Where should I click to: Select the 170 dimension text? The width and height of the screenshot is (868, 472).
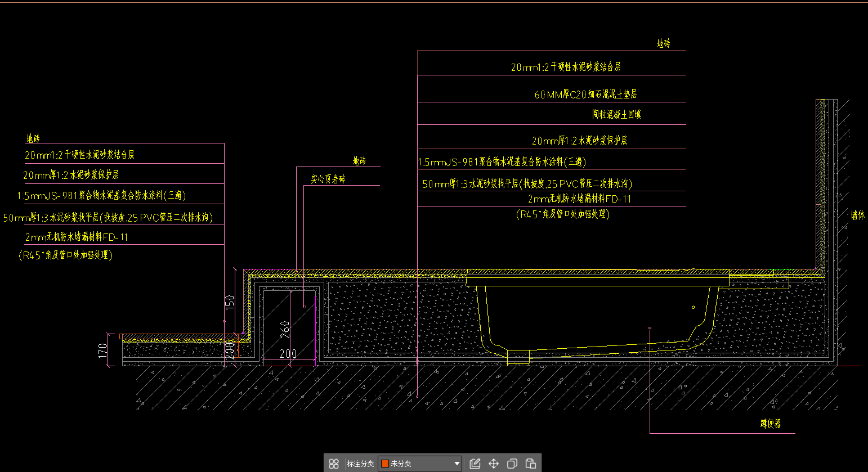102,352
